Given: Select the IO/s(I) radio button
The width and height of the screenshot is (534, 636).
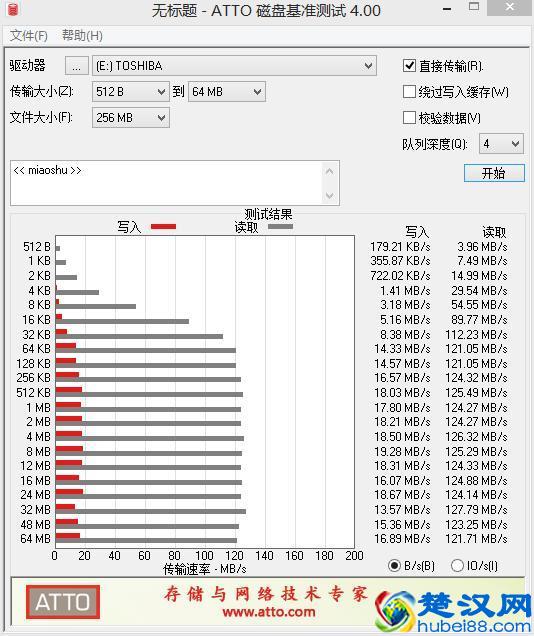Looking at the screenshot, I should [x=457, y=565].
